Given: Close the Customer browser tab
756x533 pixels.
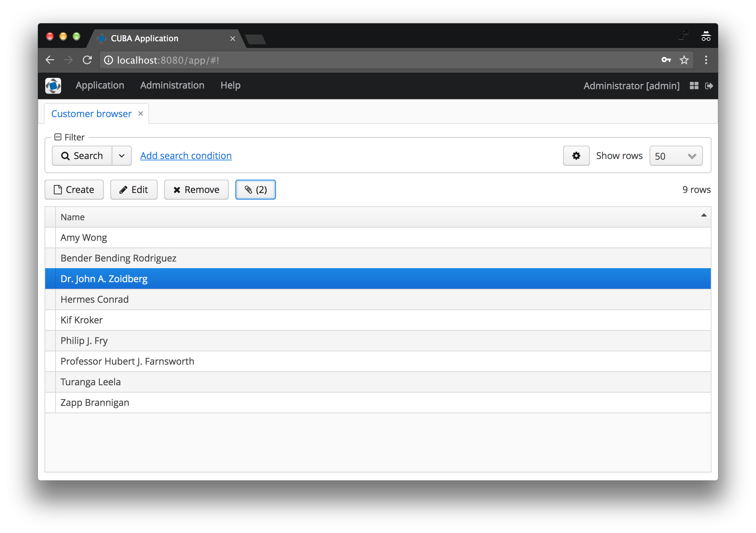Looking at the screenshot, I should point(141,114).
